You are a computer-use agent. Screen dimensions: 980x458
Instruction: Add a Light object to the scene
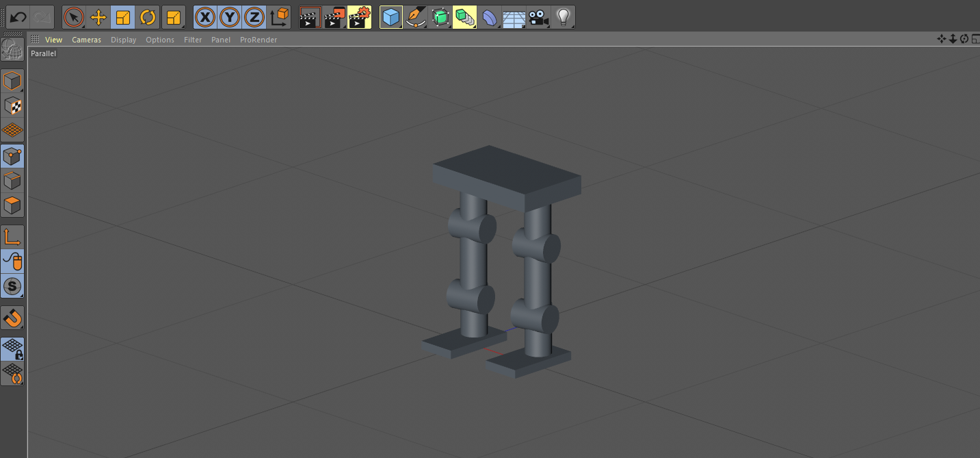pos(563,16)
